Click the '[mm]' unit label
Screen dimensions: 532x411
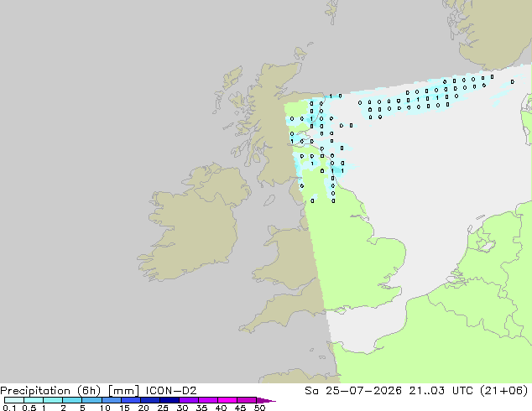[x=123, y=391]
